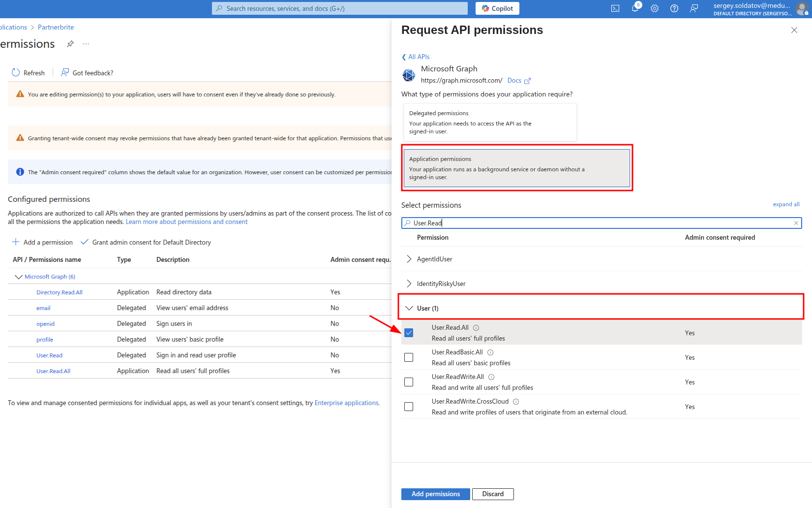Screen dimensions: 812x508
Task: Click warning icon in tenant-wide consent banner
Action: pyautogui.click(x=20, y=138)
